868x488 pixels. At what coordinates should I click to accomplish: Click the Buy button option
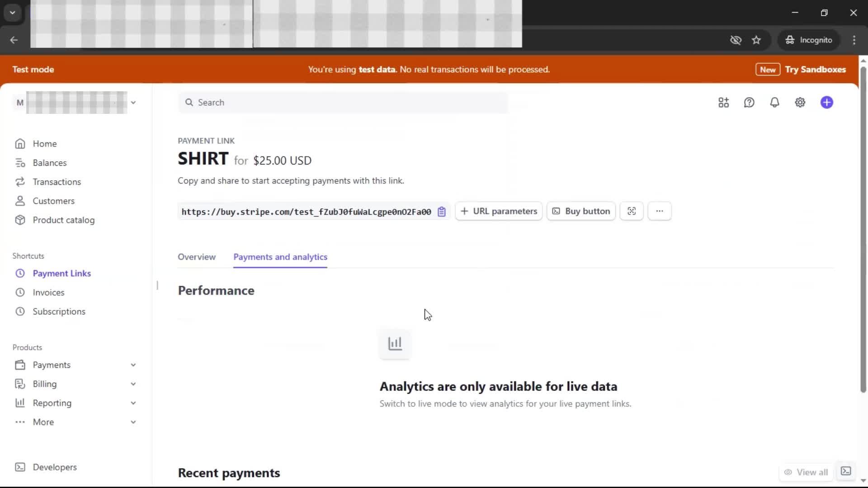point(581,211)
